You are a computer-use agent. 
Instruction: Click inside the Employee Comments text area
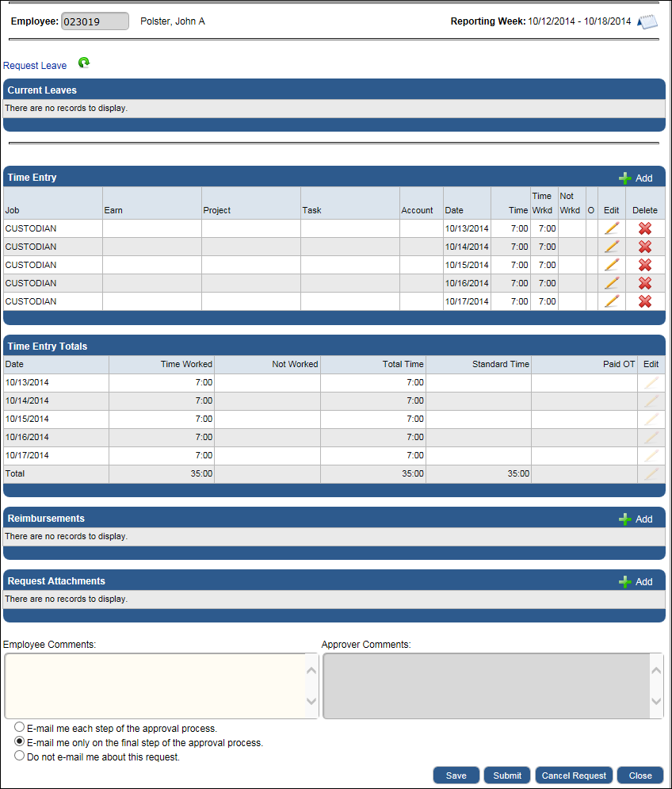tap(155, 686)
